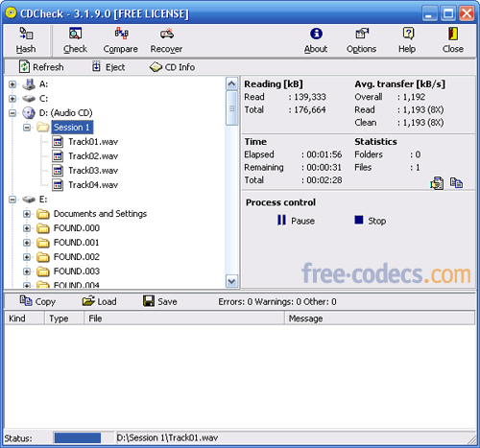Start the Check operation
Image resolution: width=480 pixels, height=448 pixels.
click(x=75, y=40)
